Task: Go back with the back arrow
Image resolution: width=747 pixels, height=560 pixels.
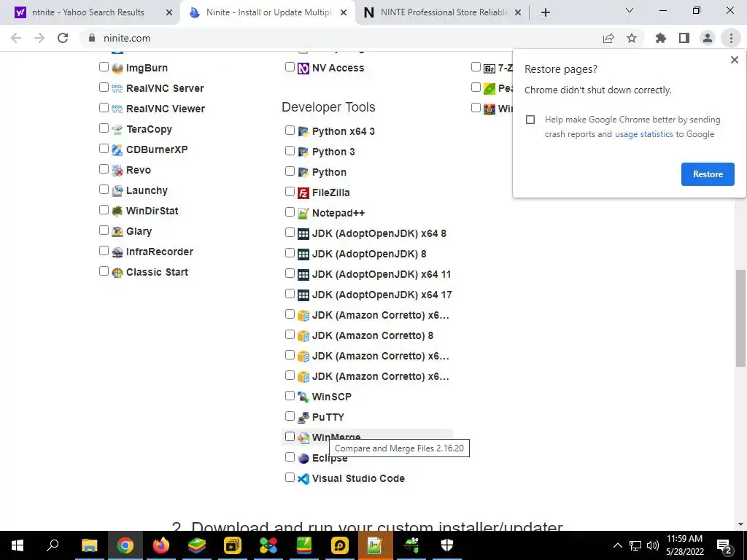Action: click(16, 38)
